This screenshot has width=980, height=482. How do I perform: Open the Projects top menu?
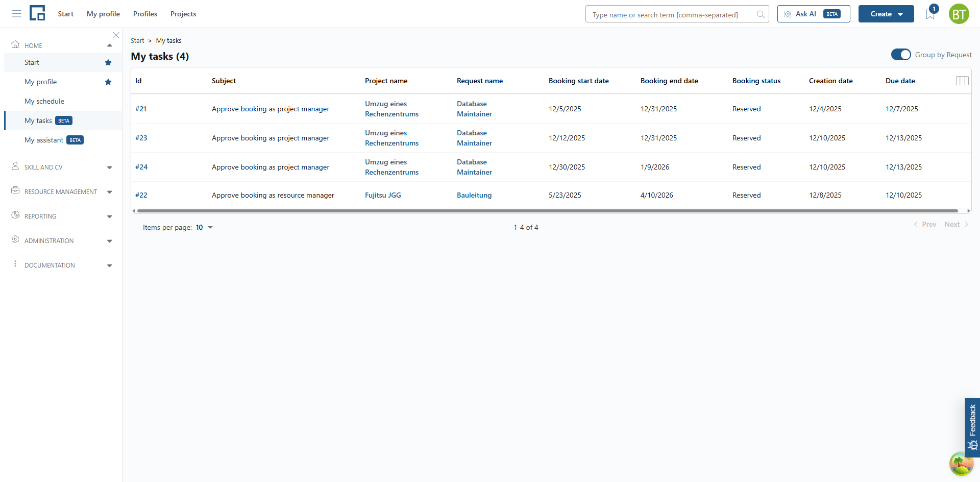click(183, 14)
